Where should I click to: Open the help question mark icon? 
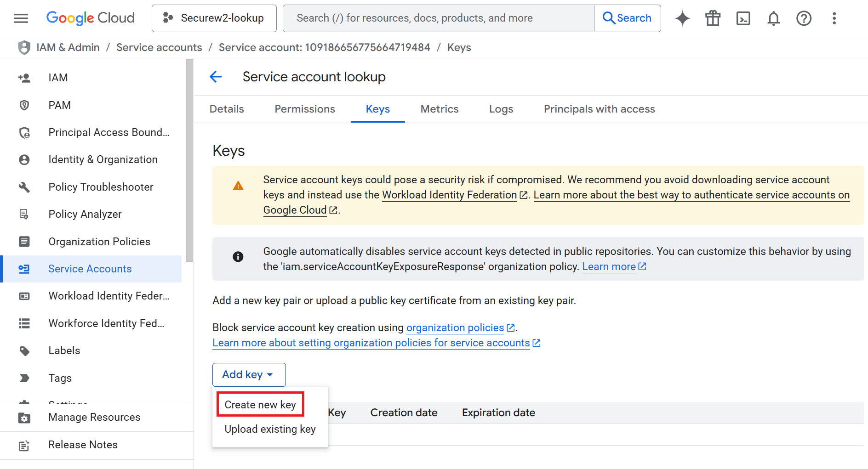tap(804, 18)
